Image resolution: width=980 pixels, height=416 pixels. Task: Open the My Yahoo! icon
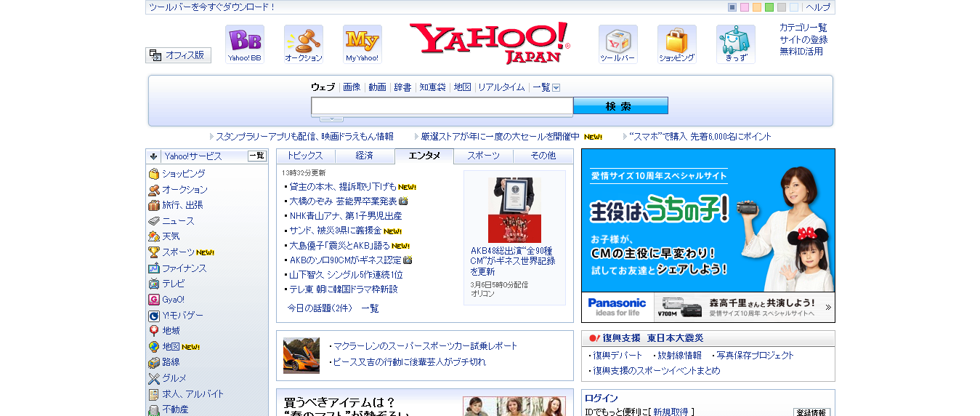tap(363, 44)
